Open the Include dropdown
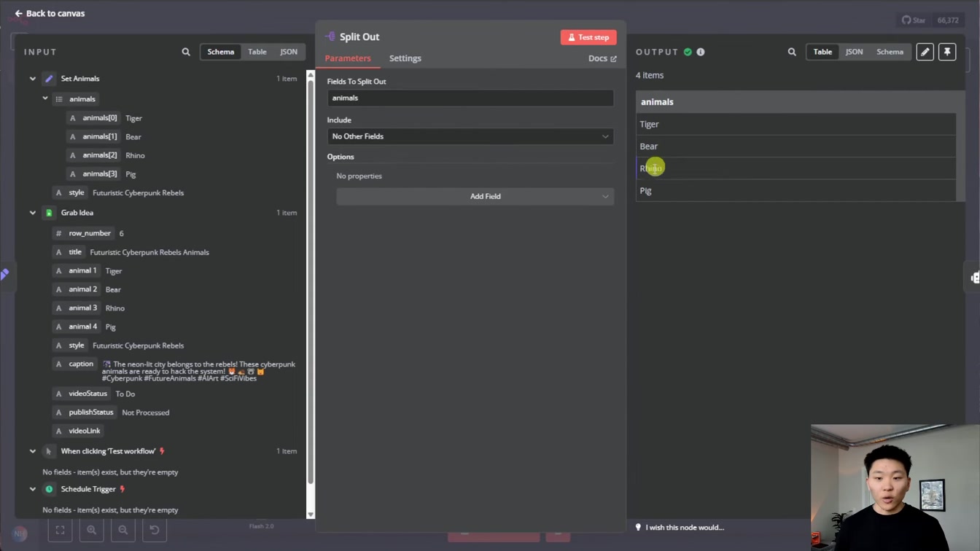The width and height of the screenshot is (980, 551). click(470, 136)
